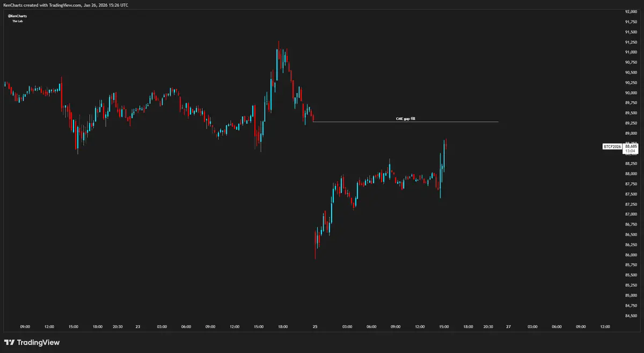Click the date 25 marker on time axis
Screen dimensions: 644x353
click(x=315, y=326)
